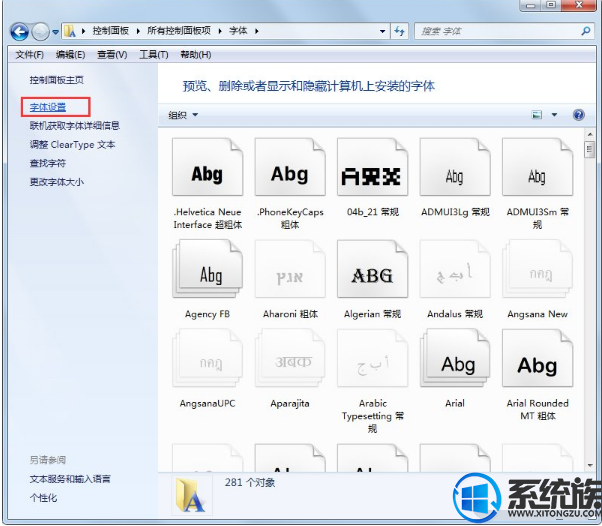The width and height of the screenshot is (602, 526).
Task: Click 联机获取字体详细信息 link
Action: coord(75,126)
